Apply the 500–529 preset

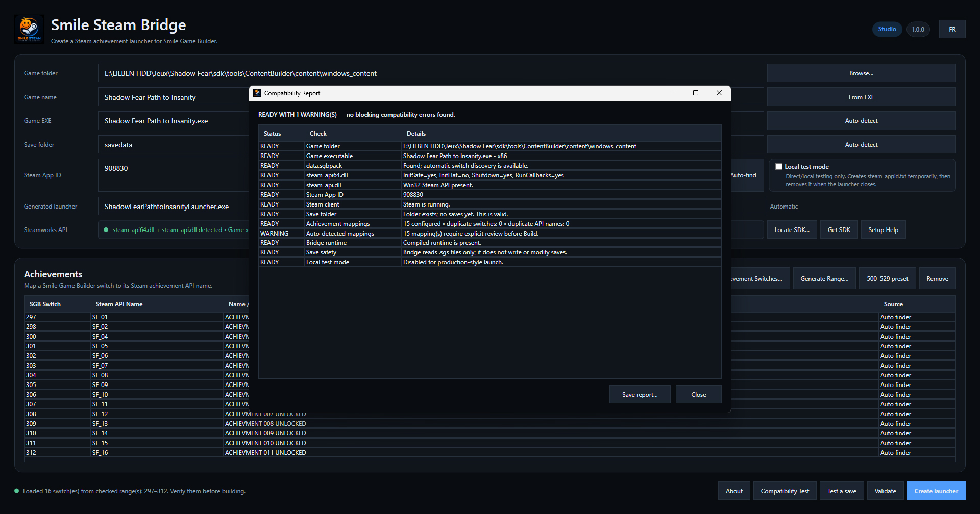888,278
